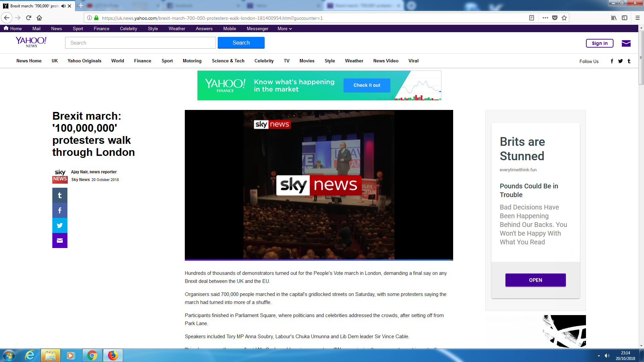Share article on Facebook side button

tap(60, 210)
